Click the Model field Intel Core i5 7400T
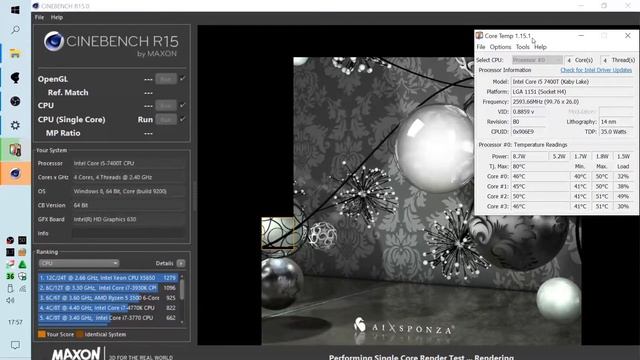This screenshot has width=640, height=360. pos(572,82)
